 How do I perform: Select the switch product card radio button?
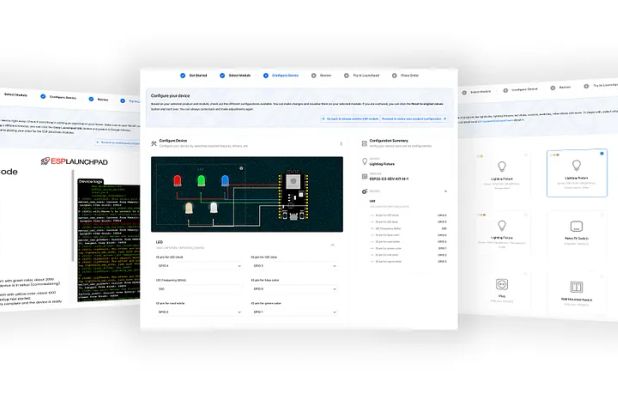point(602,215)
